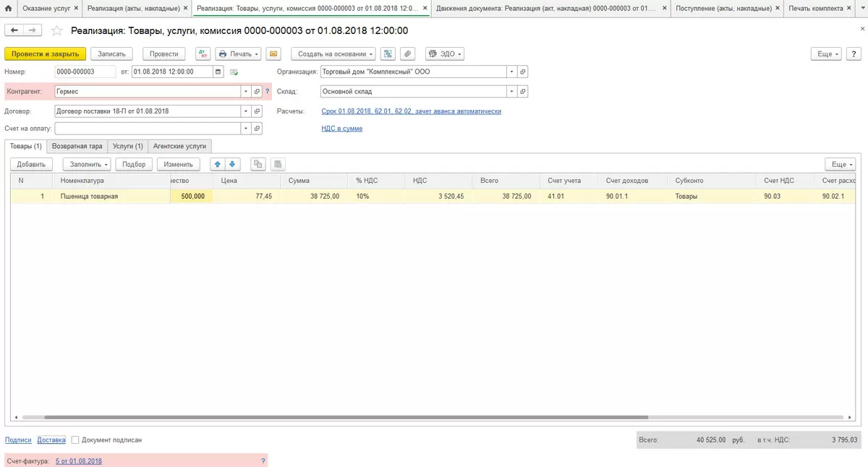Close the Реализация (акты, накладные) tab
Screen dimensions: 868x467
186,9
